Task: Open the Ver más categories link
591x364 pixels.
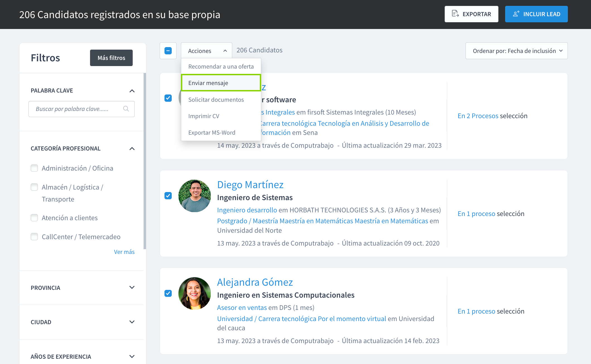Action: click(x=124, y=252)
